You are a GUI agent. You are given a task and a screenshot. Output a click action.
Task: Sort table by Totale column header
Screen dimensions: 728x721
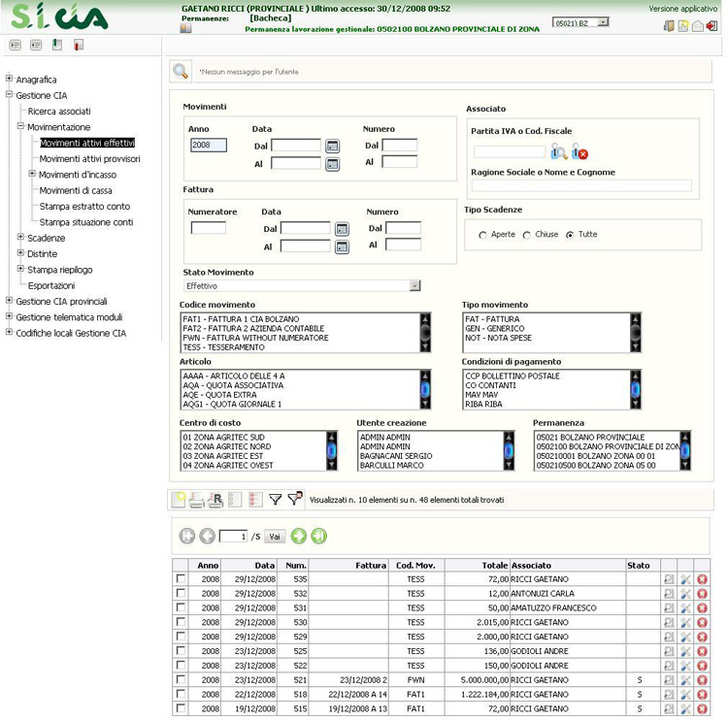(x=494, y=566)
